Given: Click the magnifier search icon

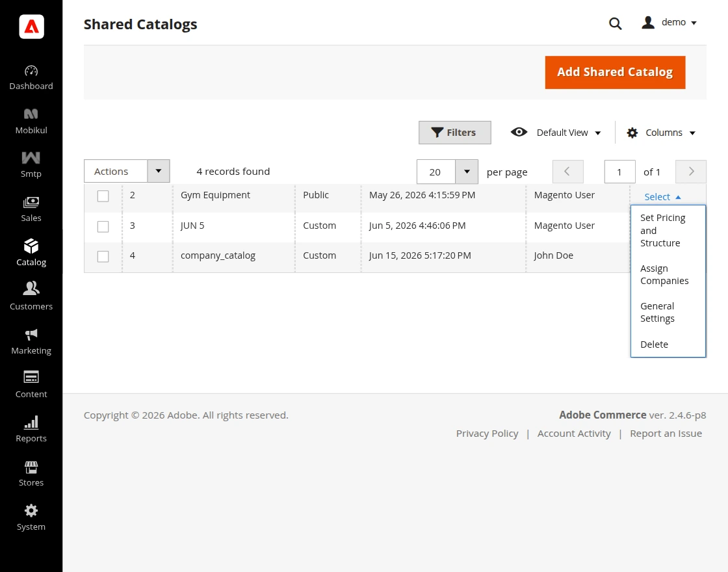Looking at the screenshot, I should pos(615,23).
